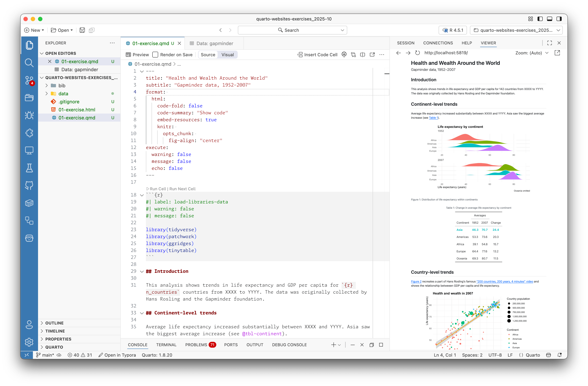Click the Publish icon in the editor toolbar
588x386 pixels.
click(x=344, y=55)
